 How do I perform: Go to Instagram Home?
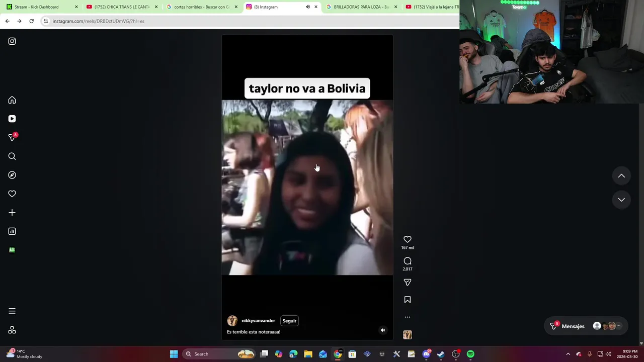tap(12, 100)
